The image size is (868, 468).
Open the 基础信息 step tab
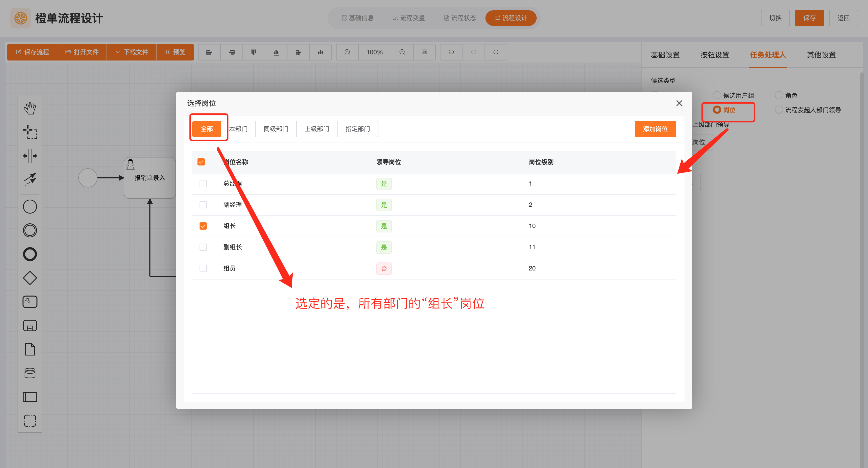pos(357,18)
